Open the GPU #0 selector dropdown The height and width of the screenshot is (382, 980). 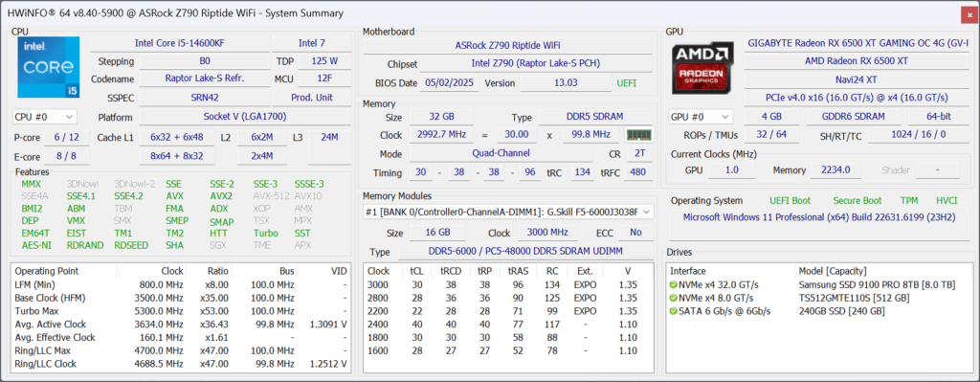(701, 117)
